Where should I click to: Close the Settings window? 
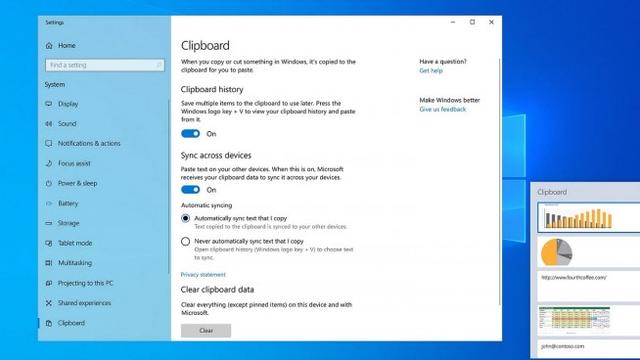[491, 22]
